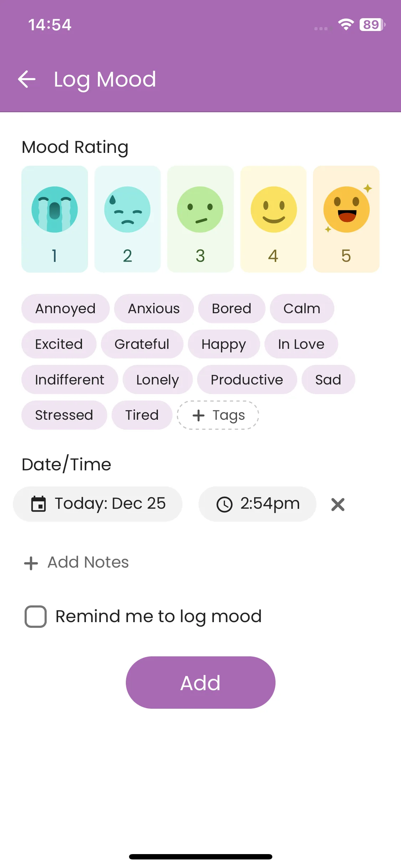This screenshot has width=401, height=868.
Task: Open the Today: Dec 25 date picker
Action: click(x=98, y=504)
